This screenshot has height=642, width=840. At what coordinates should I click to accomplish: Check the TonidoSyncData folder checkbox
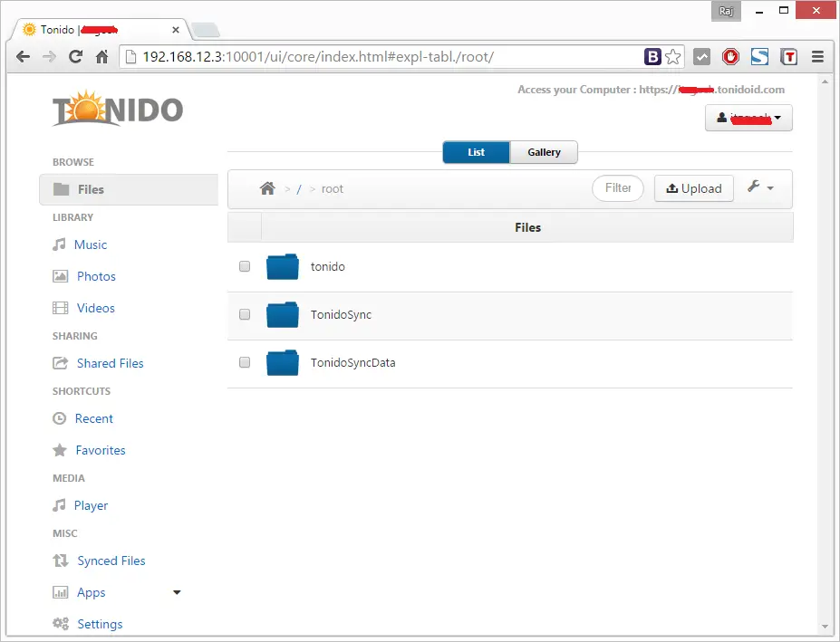pyautogui.click(x=245, y=362)
